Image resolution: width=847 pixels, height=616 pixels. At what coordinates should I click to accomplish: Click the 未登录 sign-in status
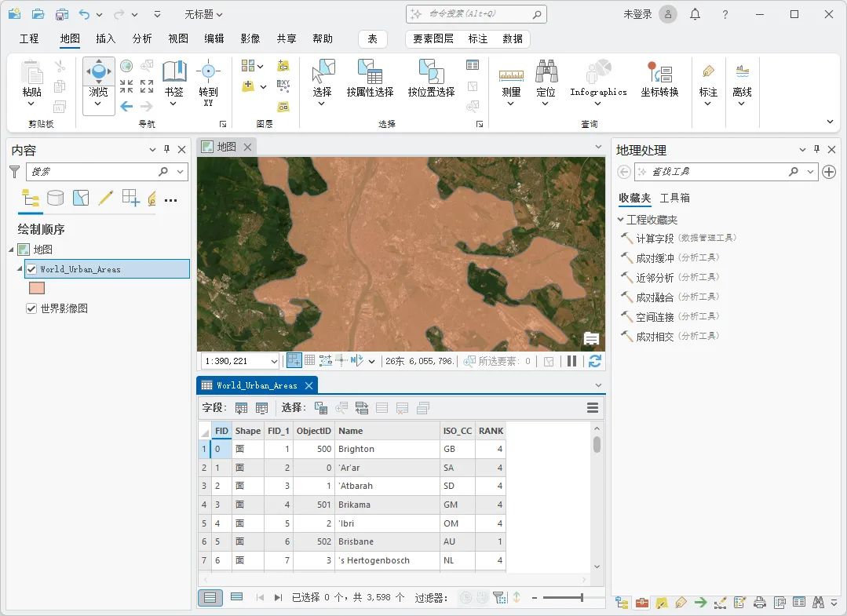pyautogui.click(x=637, y=15)
